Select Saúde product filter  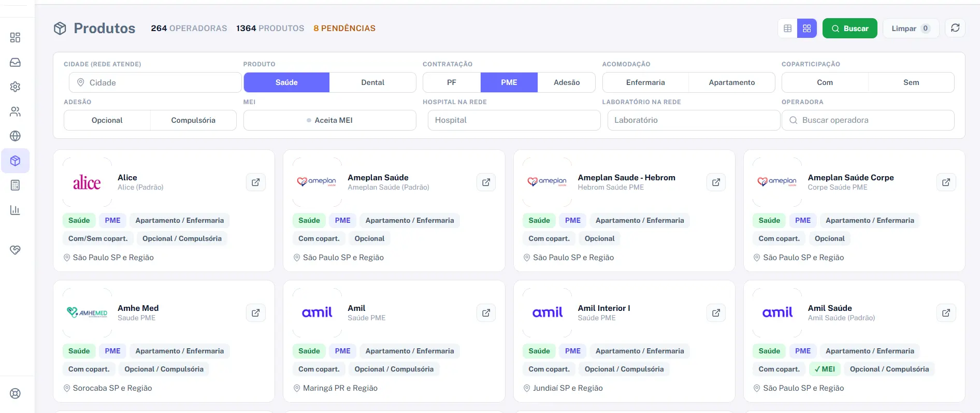tap(286, 82)
